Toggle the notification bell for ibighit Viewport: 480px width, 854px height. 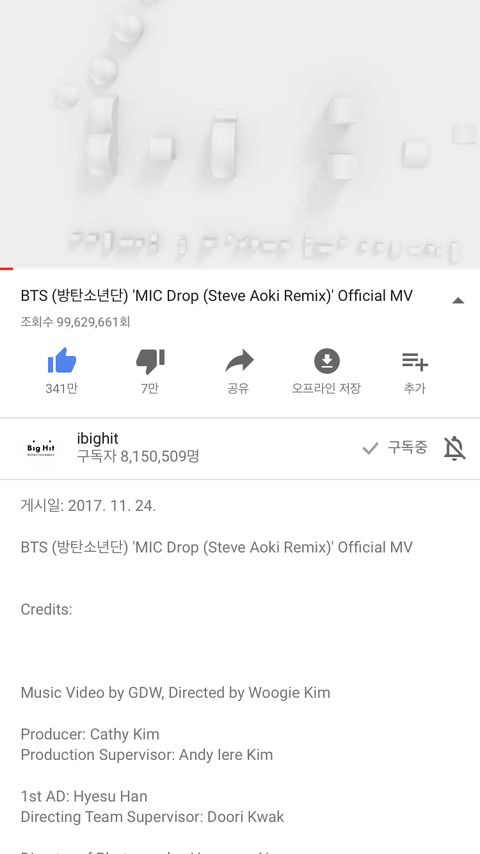click(x=454, y=448)
